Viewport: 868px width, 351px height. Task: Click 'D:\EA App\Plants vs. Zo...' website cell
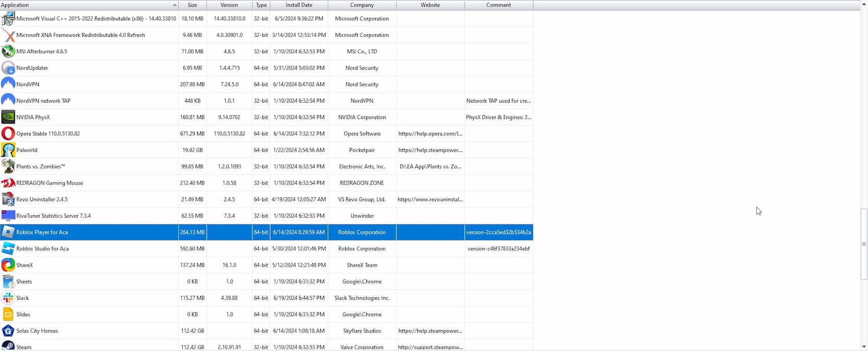click(x=430, y=167)
